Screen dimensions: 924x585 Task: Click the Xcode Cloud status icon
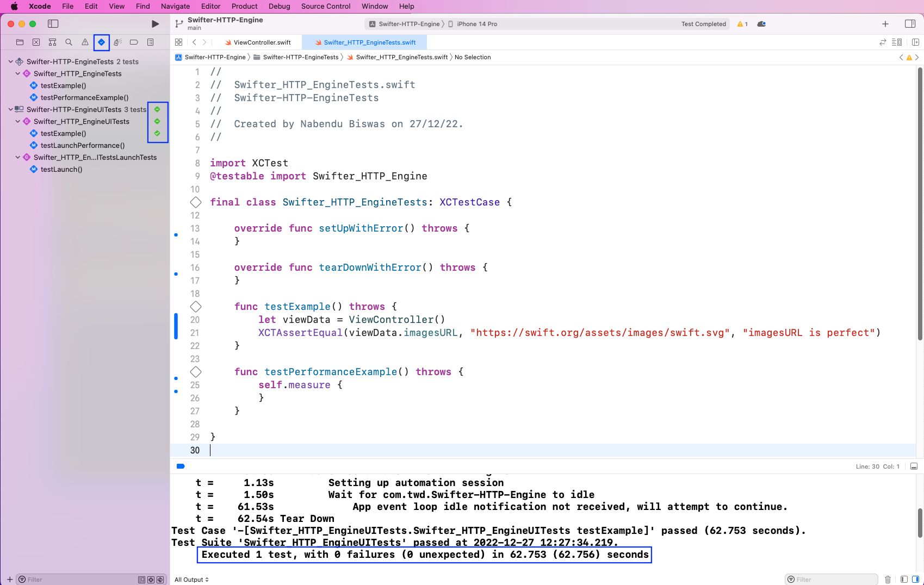point(761,24)
